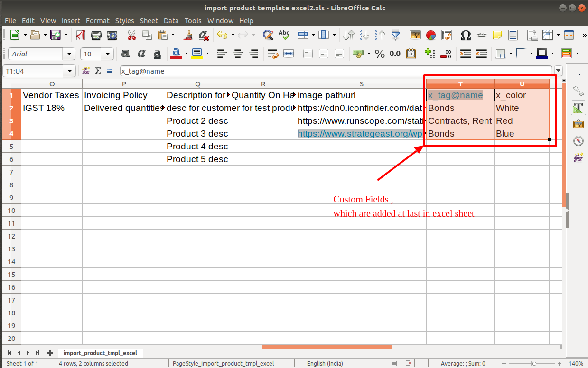Click the Sort Ascending icon
Viewport: 588px width, 368px height.
(364, 35)
